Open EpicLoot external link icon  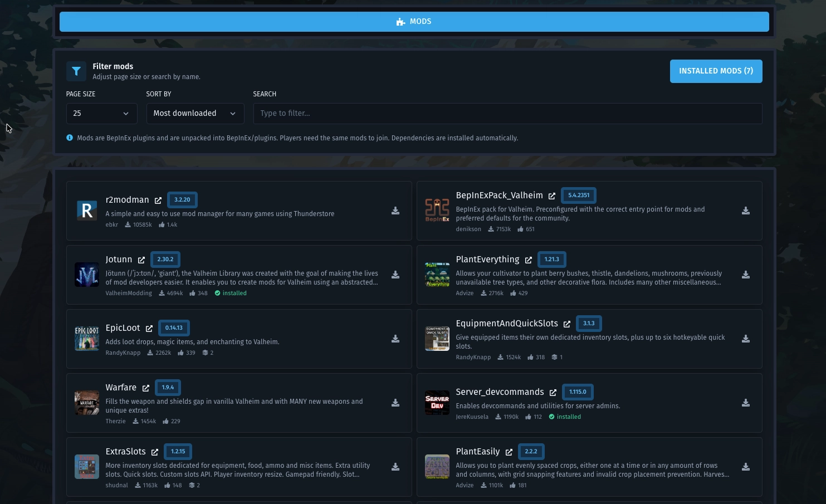149,328
